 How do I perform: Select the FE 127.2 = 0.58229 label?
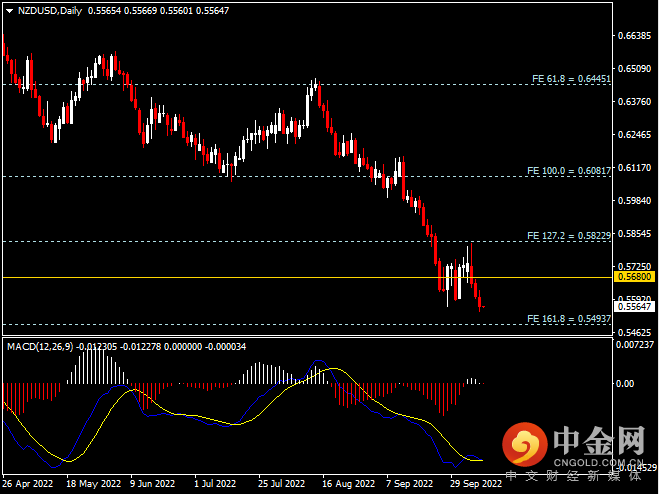(569, 236)
